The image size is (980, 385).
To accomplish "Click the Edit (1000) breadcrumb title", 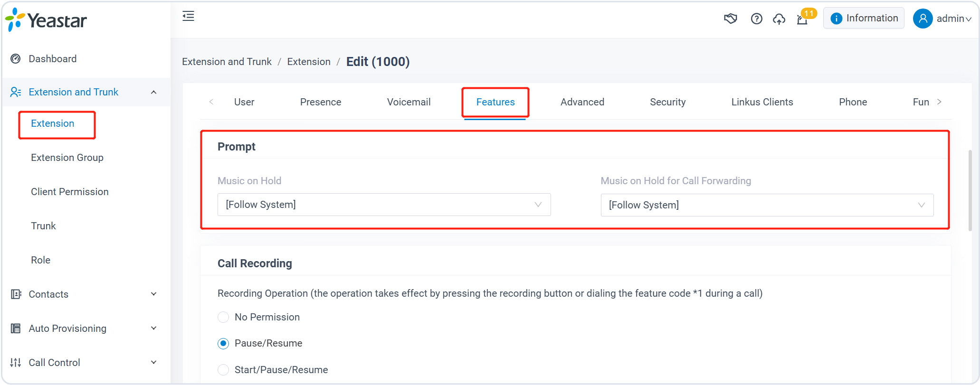I will point(378,62).
